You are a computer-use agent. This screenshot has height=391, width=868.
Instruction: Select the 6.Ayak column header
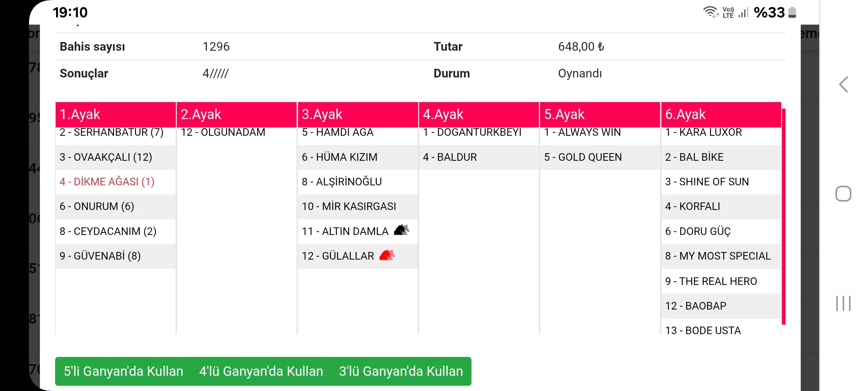click(x=721, y=114)
